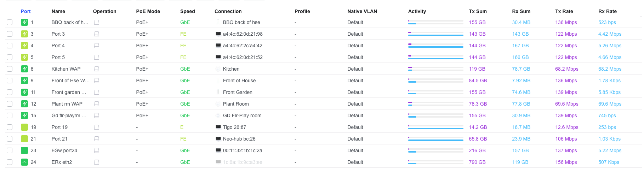Click the status square icon for port 19
Screen dimensions: 644x178
(x=24, y=127)
